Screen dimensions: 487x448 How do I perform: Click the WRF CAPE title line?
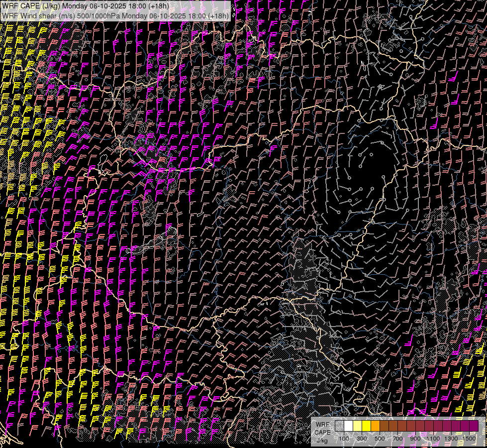86,6
